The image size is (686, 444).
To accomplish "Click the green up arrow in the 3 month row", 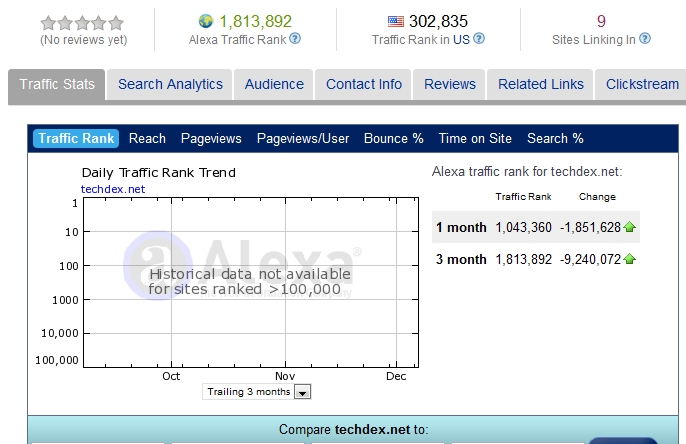I will pyautogui.click(x=630, y=259).
